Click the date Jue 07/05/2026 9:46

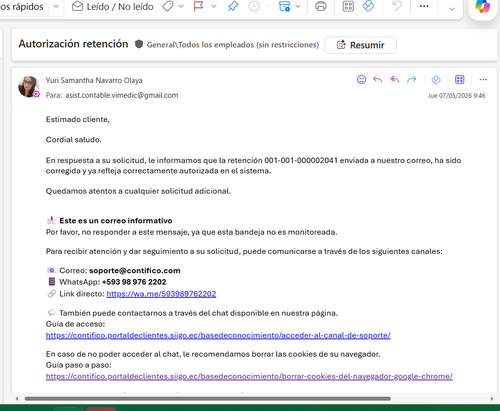(x=456, y=96)
